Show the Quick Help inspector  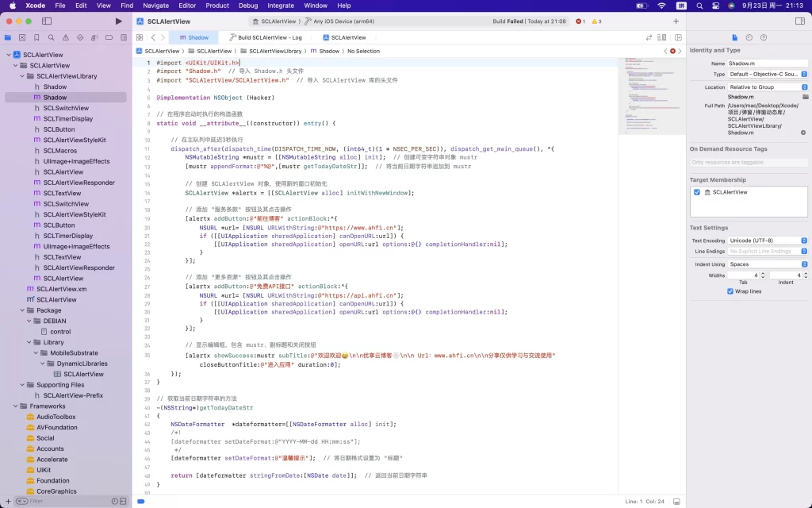pyautogui.click(x=764, y=37)
